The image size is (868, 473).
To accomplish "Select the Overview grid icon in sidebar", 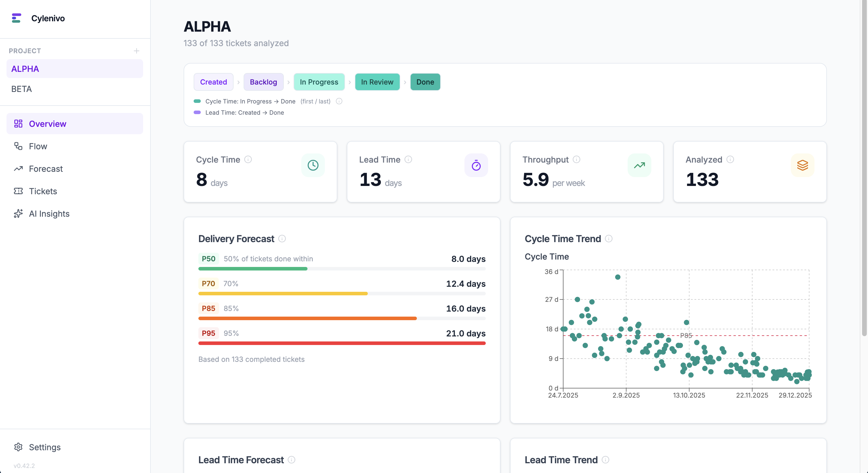I will 19,123.
